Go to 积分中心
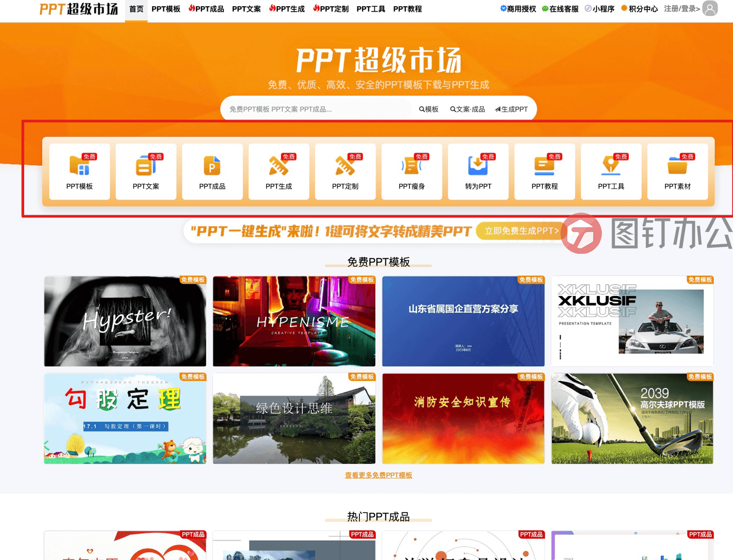Image resolution: width=733 pixels, height=560 pixels. click(x=639, y=9)
